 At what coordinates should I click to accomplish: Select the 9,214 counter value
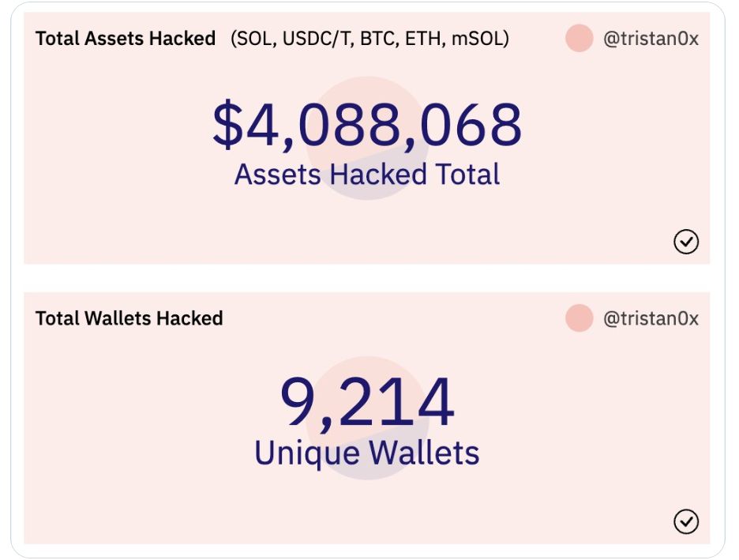pyautogui.click(x=367, y=403)
